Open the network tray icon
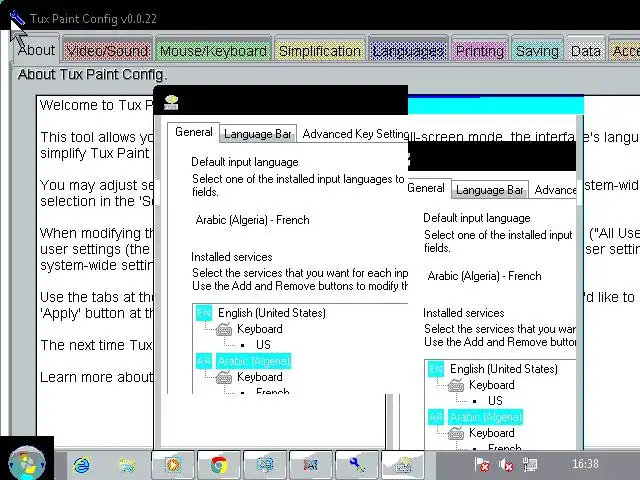The image size is (640, 480). tap(530, 464)
